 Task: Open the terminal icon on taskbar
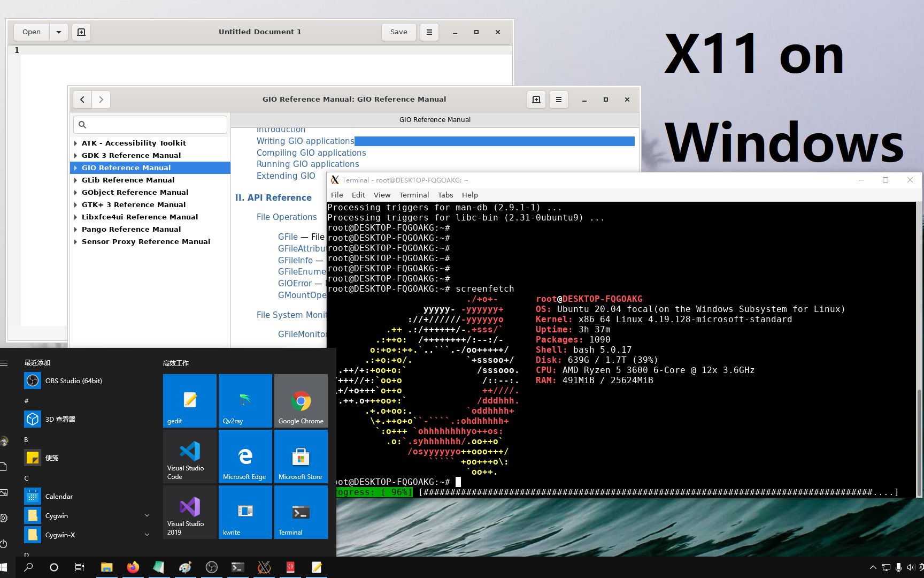click(237, 567)
